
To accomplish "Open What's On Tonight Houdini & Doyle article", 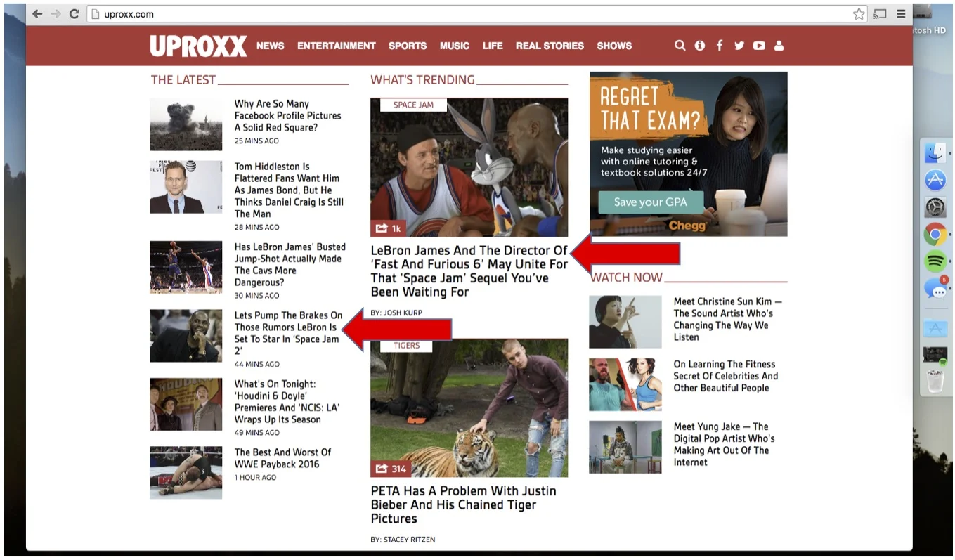I will tap(287, 402).
